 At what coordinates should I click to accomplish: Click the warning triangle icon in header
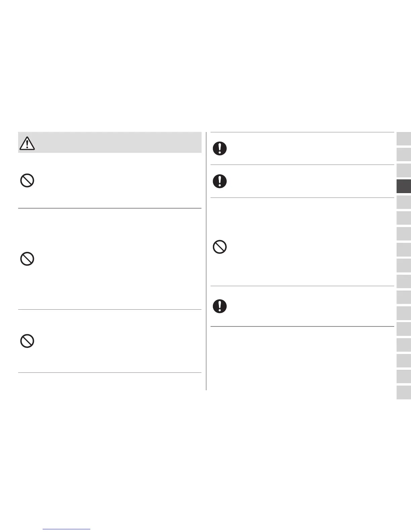point(27,143)
